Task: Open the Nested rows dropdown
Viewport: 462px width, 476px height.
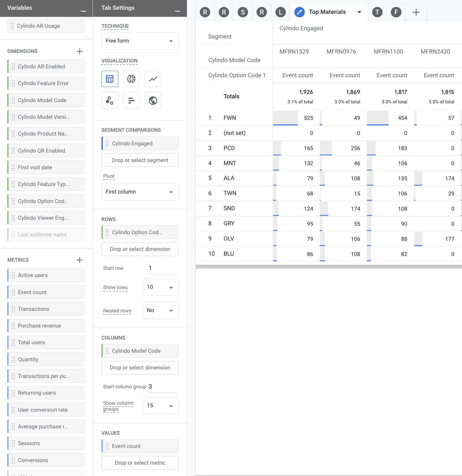Action: [x=160, y=310]
